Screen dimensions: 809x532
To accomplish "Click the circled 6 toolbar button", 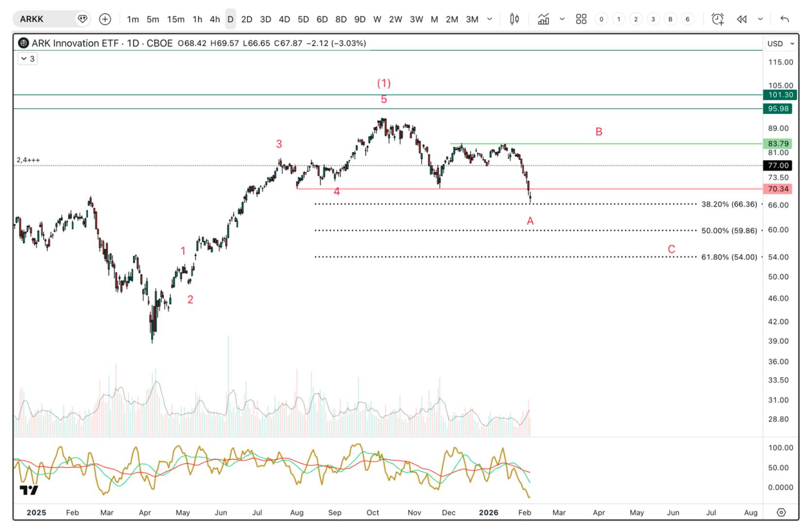I will [688, 19].
